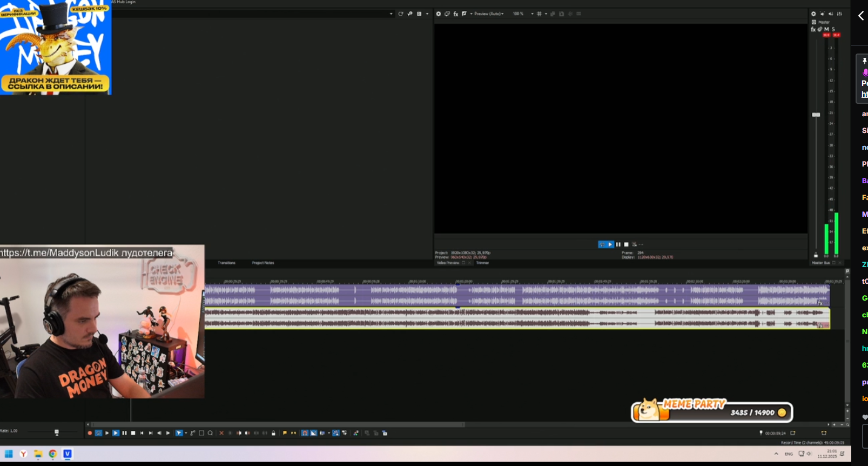Screen dimensions: 868x466
Task: Click the red Record button in timeline transport
Action: pyautogui.click(x=90, y=433)
